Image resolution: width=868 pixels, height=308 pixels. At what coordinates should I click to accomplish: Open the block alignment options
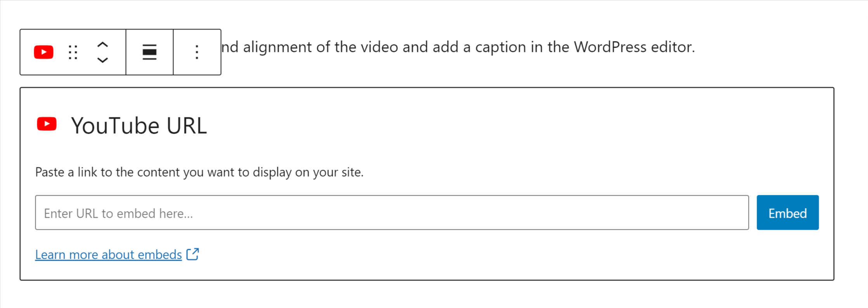point(149,52)
